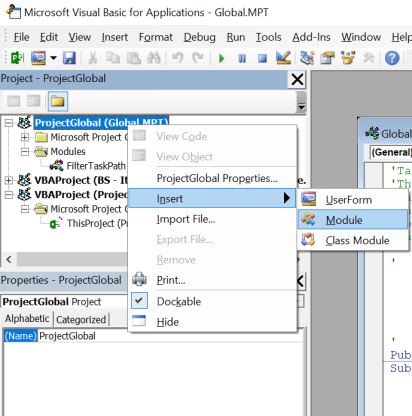The image size is (412, 416).
Task: Open the Debug menu
Action: [x=199, y=37]
